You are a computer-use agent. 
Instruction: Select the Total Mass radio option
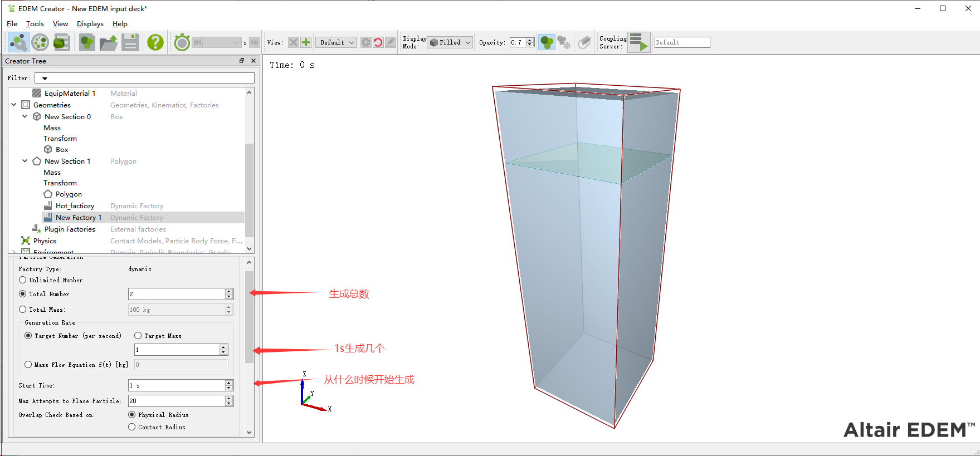click(23, 310)
